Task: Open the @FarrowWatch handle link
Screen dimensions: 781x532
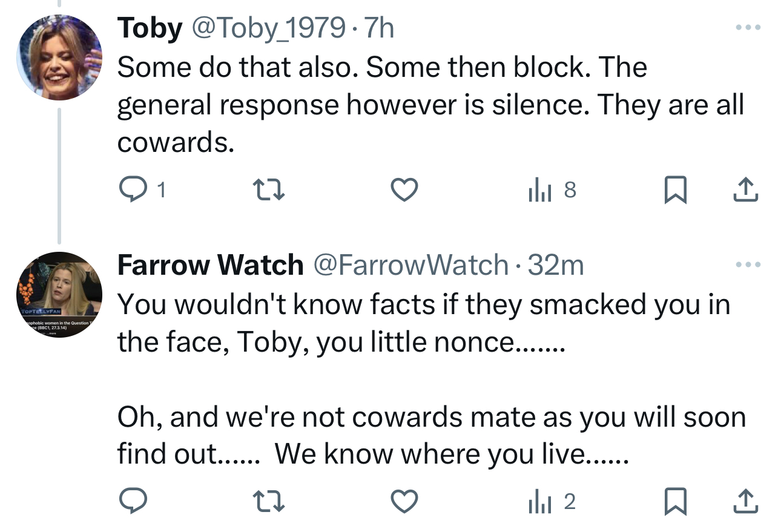Action: coord(409,265)
